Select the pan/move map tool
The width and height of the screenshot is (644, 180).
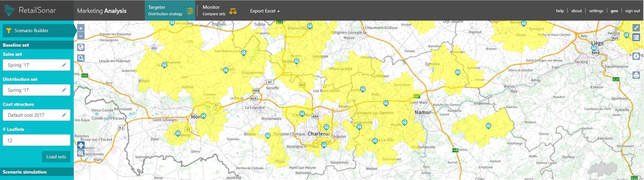(x=81, y=145)
